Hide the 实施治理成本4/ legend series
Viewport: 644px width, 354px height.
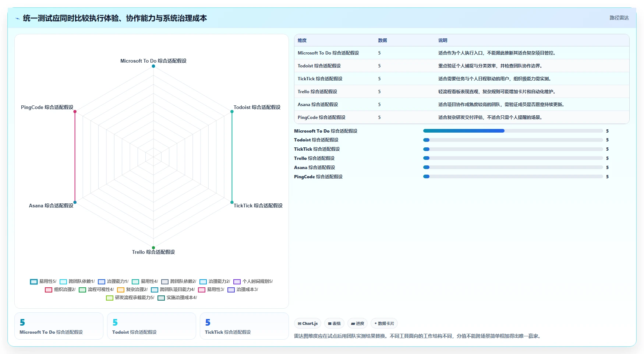(x=177, y=298)
